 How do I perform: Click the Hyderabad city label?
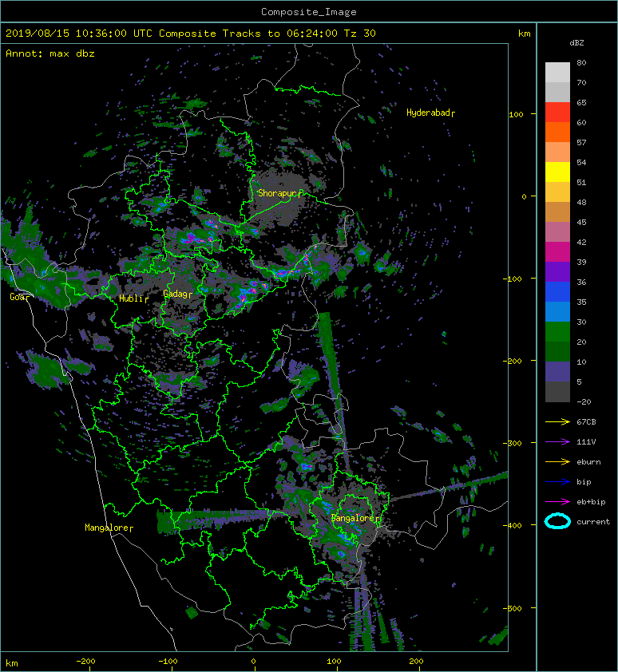pyautogui.click(x=430, y=113)
